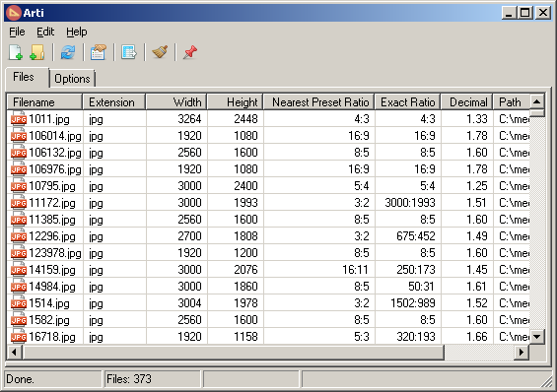
Task: Select the Files tab
Action: pyautogui.click(x=24, y=77)
